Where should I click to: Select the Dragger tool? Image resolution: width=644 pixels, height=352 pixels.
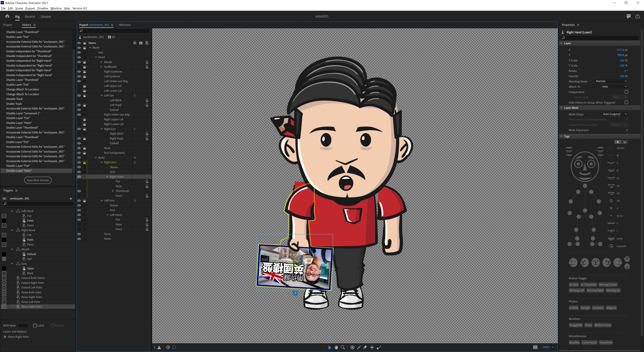click(372, 347)
